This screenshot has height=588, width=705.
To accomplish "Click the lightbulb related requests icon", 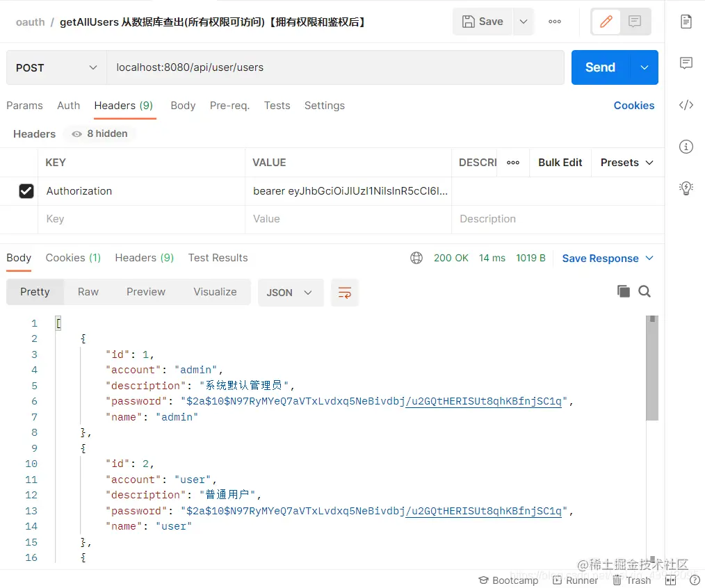I will click(x=686, y=188).
